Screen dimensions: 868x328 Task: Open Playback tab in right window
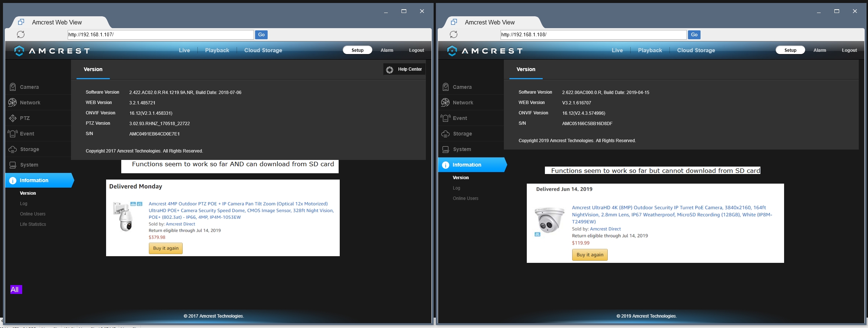click(650, 50)
